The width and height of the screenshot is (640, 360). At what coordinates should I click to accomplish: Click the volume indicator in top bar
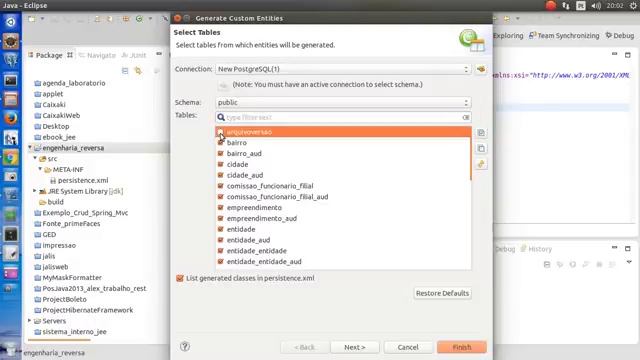596,6
